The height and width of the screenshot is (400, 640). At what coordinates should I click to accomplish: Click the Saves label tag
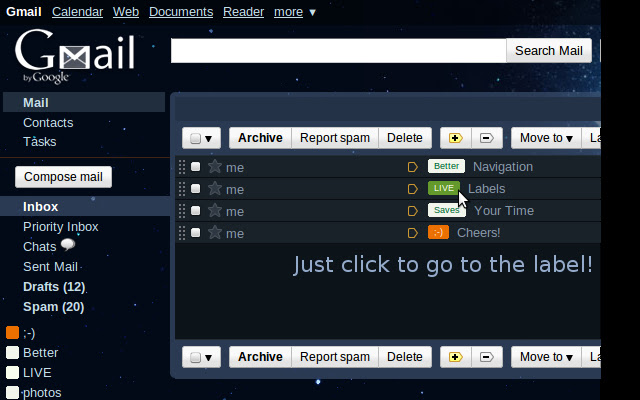pos(447,210)
